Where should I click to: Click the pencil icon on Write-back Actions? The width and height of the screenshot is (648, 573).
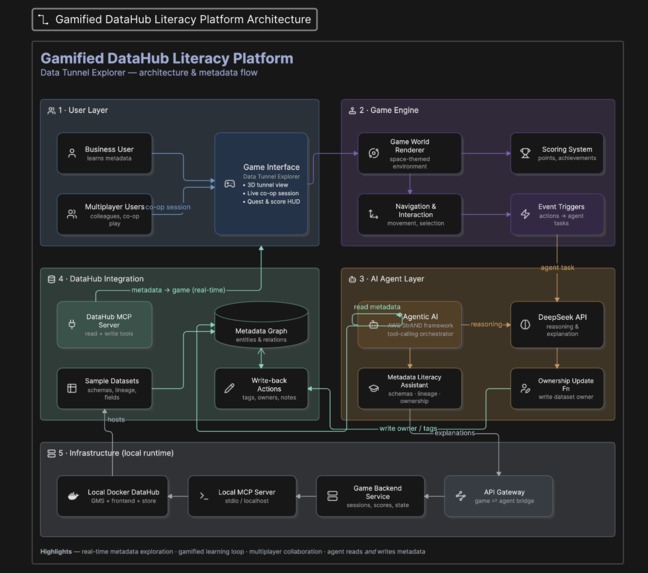[229, 388]
